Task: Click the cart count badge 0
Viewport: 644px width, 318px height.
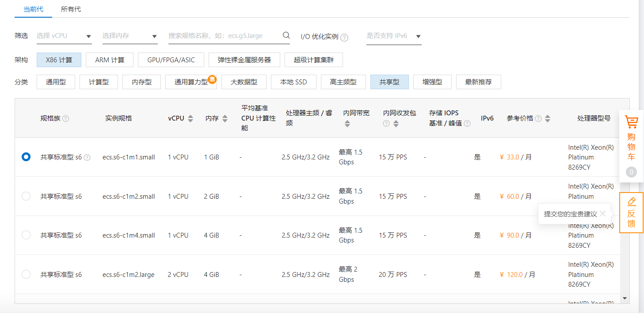Action: pos(631,172)
